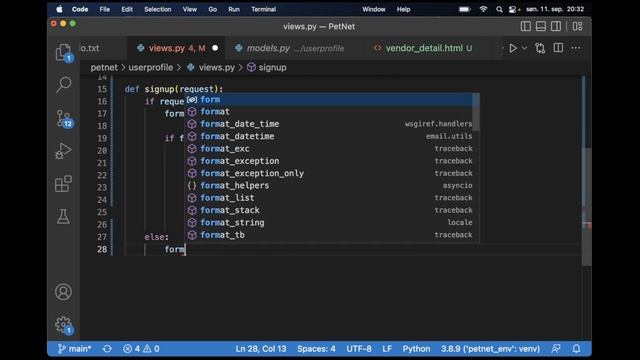Change language mode via Python entry
Viewport: 640px width, 360px height.
[x=416, y=349]
